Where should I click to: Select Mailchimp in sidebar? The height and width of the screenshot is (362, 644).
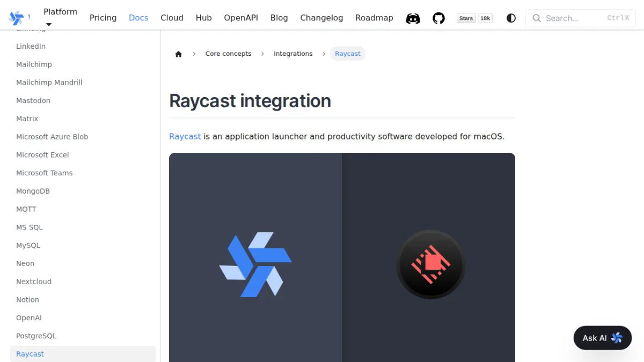34,64
